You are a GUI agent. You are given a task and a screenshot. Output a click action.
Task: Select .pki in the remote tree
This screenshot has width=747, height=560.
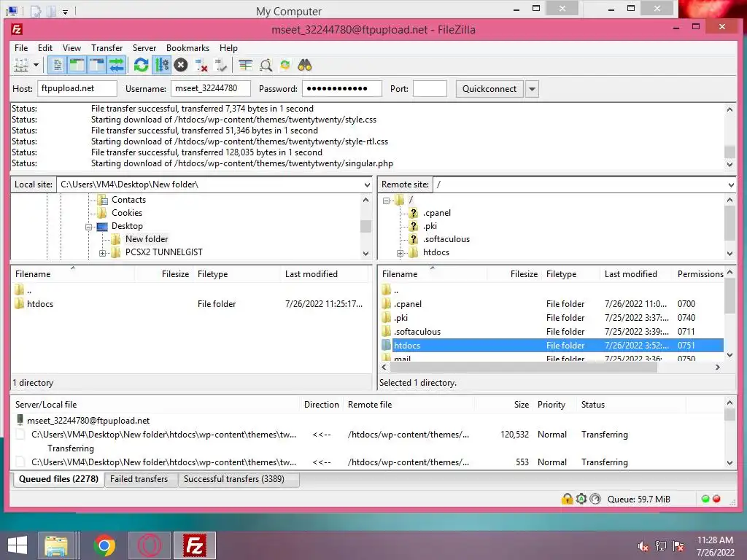pyautogui.click(x=430, y=226)
